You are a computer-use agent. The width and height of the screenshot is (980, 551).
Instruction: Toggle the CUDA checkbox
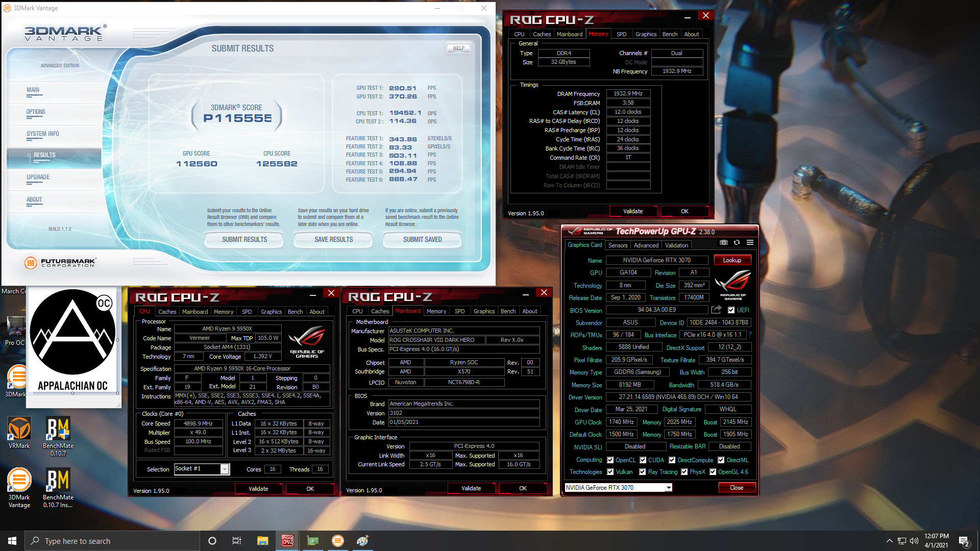(643, 460)
